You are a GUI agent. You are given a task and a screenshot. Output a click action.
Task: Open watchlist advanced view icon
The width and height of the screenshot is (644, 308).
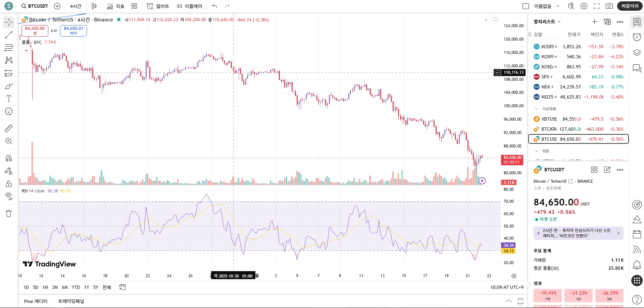[x=607, y=22]
